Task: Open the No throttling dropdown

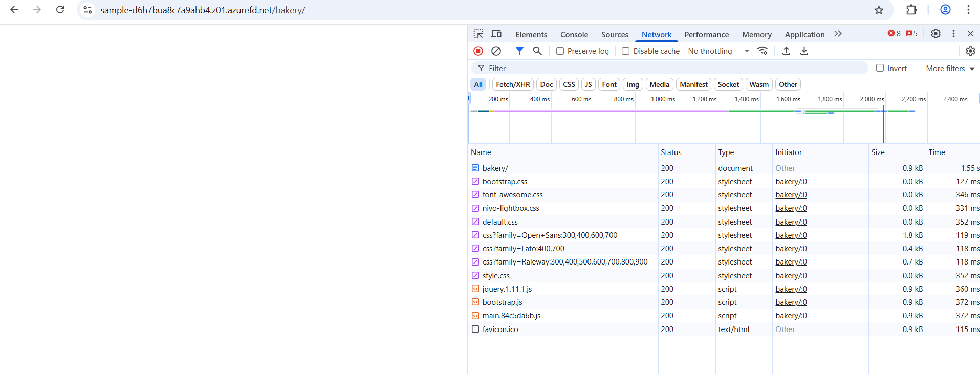Action: (x=718, y=51)
